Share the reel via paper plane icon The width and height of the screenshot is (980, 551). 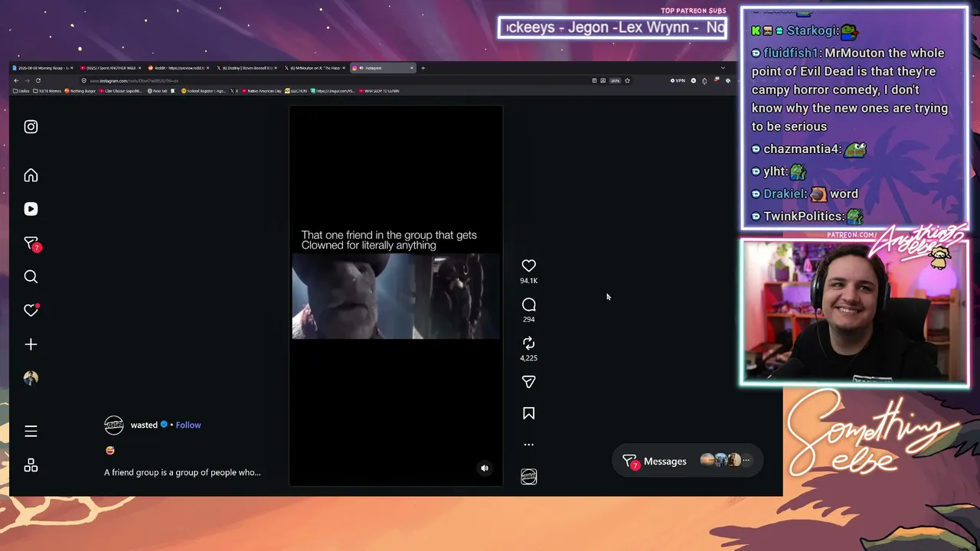(528, 382)
